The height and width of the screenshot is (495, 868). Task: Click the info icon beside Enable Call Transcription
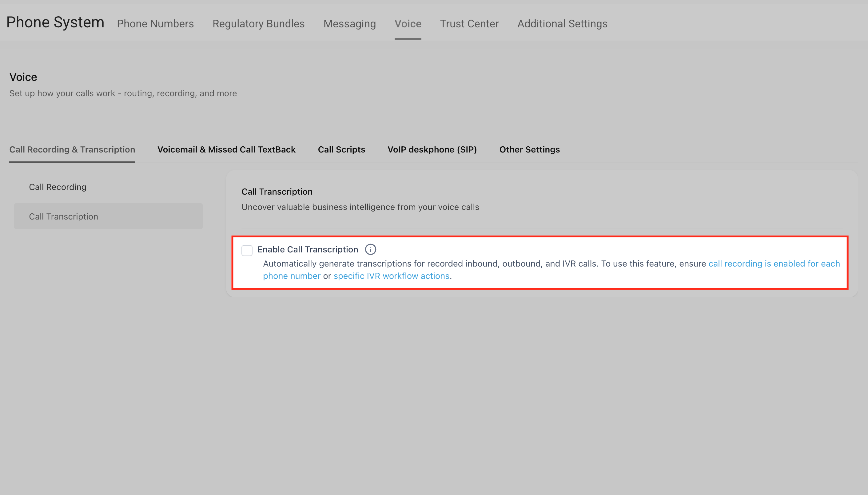pos(370,250)
